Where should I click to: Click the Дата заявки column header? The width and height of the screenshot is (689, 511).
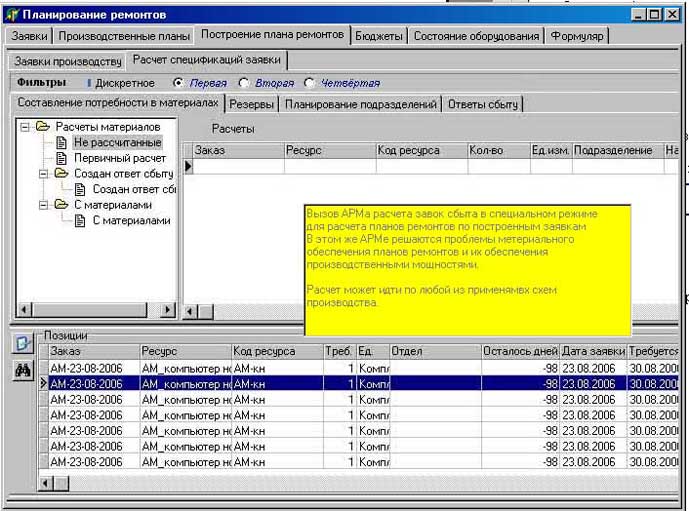(x=593, y=351)
